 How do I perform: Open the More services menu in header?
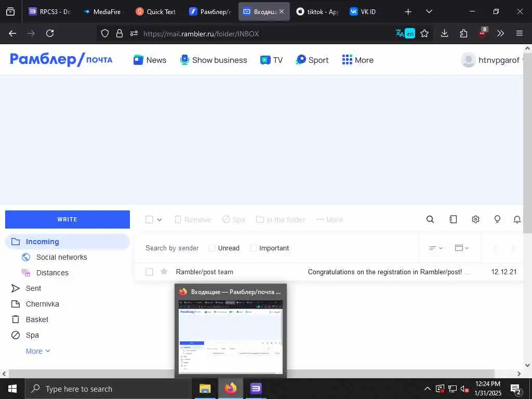click(357, 60)
